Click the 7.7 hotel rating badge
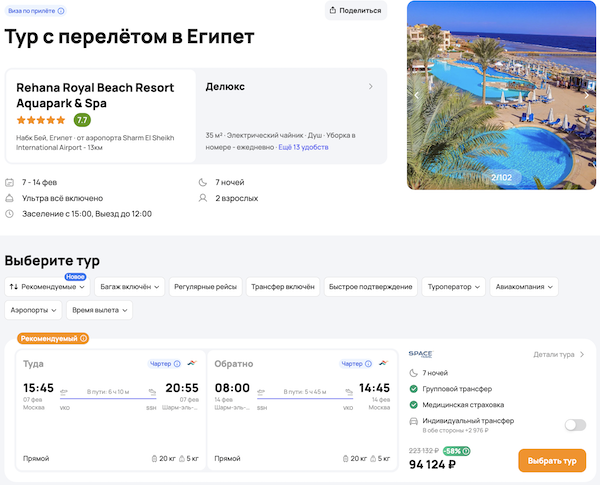The width and height of the screenshot is (600, 485). 82,120
